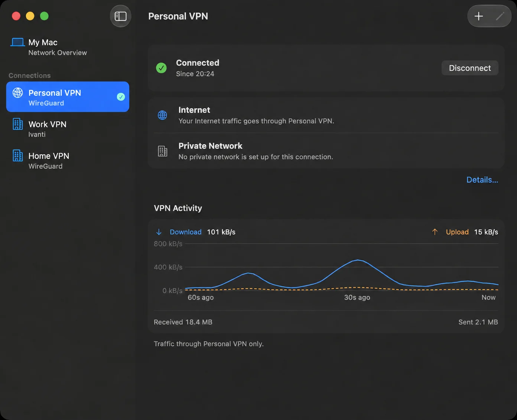Click the Personal VPN globe icon in sidebar
Viewport: 517px width, 420px height.
(x=18, y=93)
